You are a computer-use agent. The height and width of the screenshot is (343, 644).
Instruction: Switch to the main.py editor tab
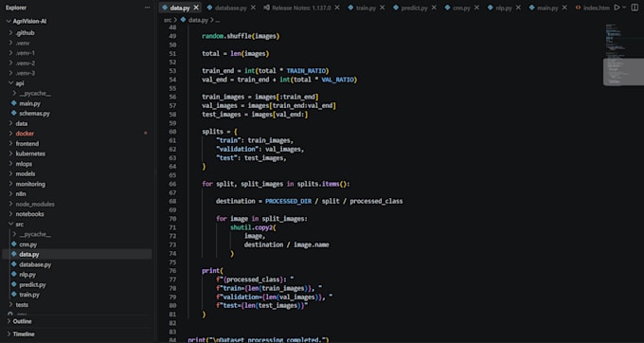coord(547,8)
